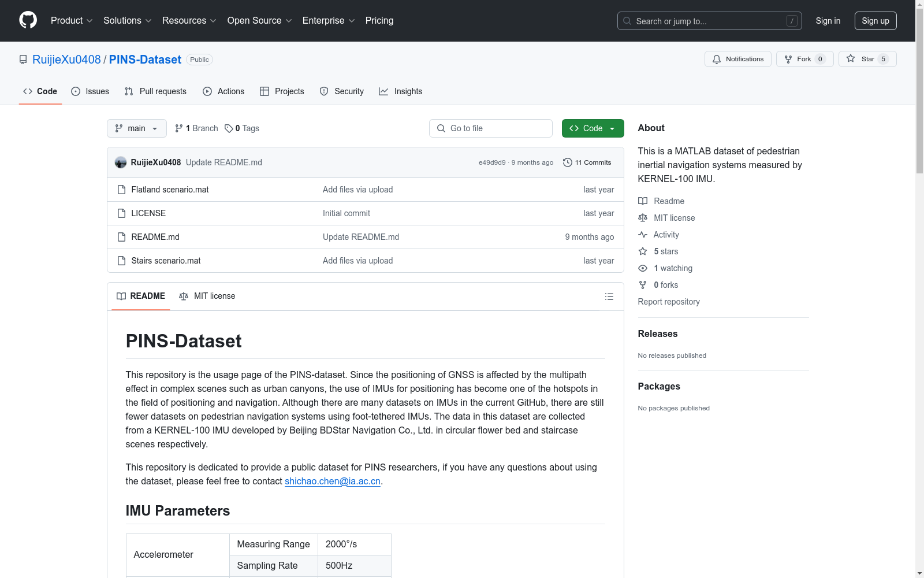This screenshot has width=924, height=578.
Task: Click the file icon for README.md
Action: click(121, 237)
